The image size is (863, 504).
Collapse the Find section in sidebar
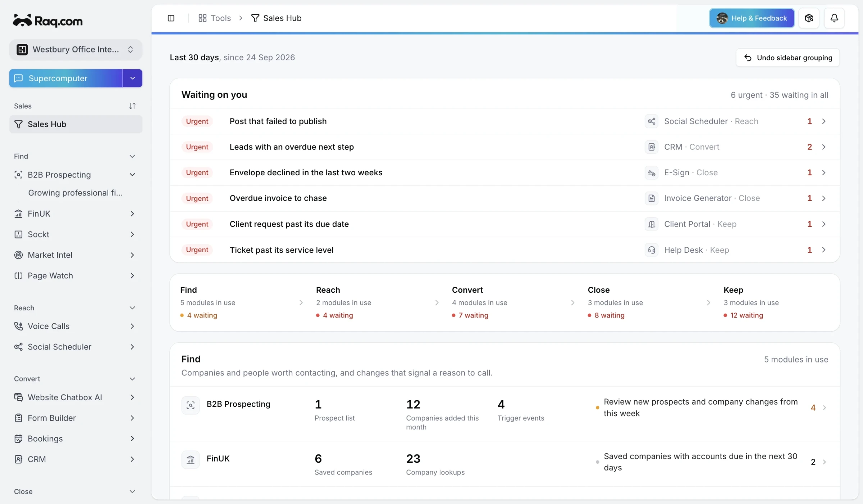click(x=132, y=156)
